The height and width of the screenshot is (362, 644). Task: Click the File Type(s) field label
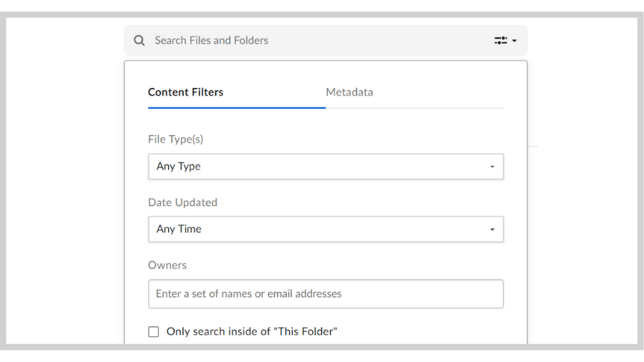pos(175,140)
